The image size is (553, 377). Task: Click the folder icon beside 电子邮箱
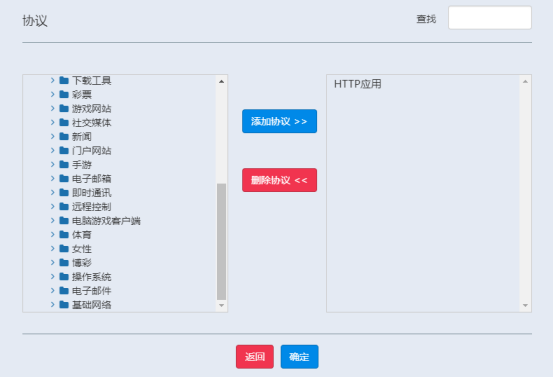pyautogui.click(x=64, y=178)
